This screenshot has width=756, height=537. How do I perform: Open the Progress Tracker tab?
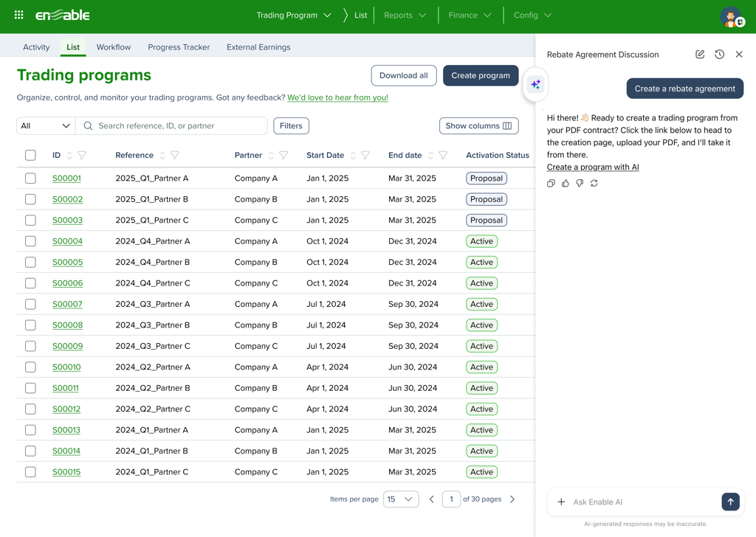coord(179,47)
